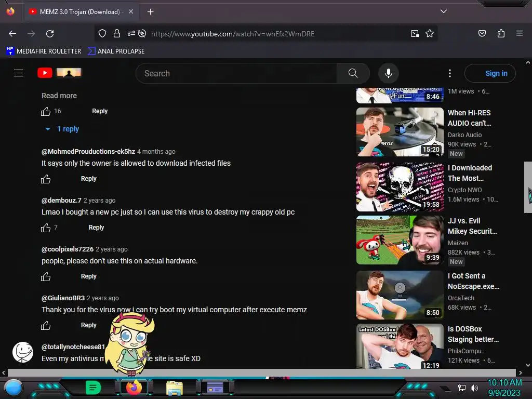The image size is (532, 399).
Task: Open the extensions puzzle icon
Action: [x=501, y=33]
